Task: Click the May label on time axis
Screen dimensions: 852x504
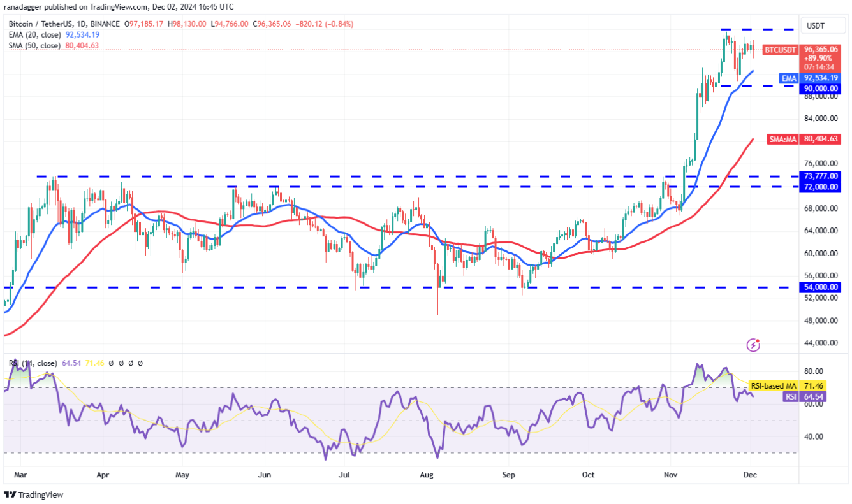Action: click(x=182, y=475)
